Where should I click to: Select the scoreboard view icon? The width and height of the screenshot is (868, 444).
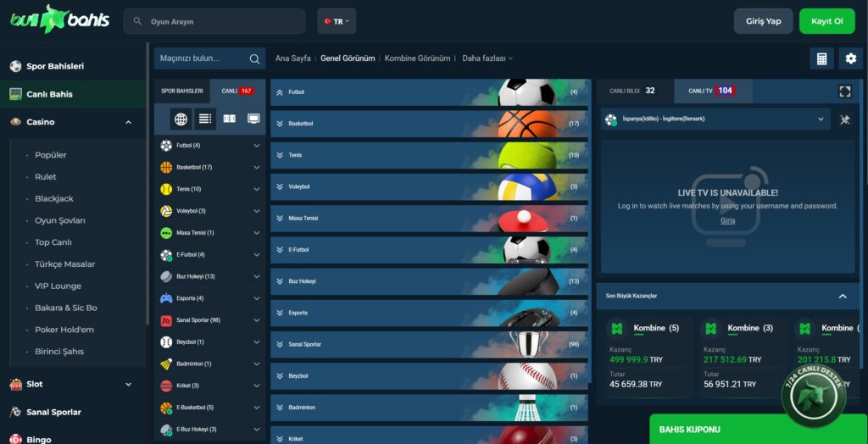(229, 119)
